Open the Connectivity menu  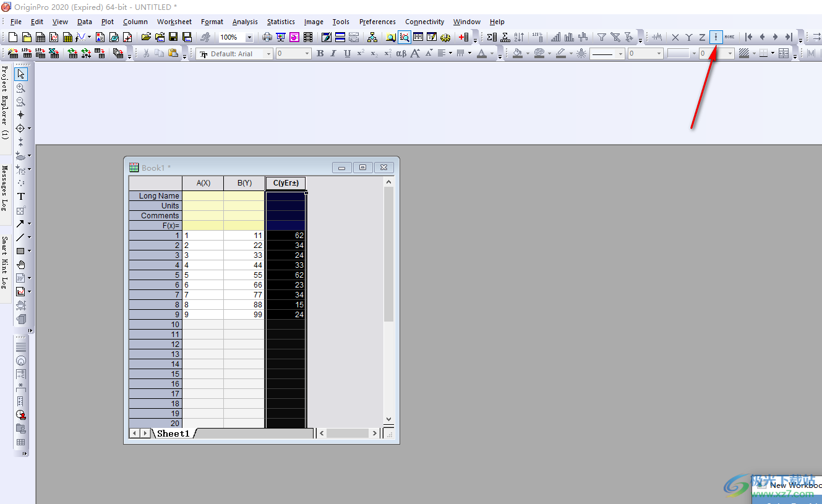(425, 22)
